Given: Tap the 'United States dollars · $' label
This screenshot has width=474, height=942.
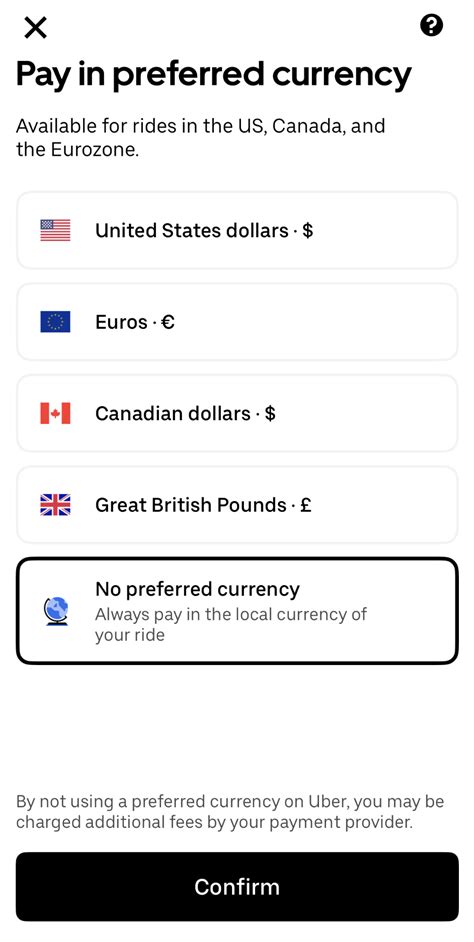Looking at the screenshot, I should (x=204, y=230).
